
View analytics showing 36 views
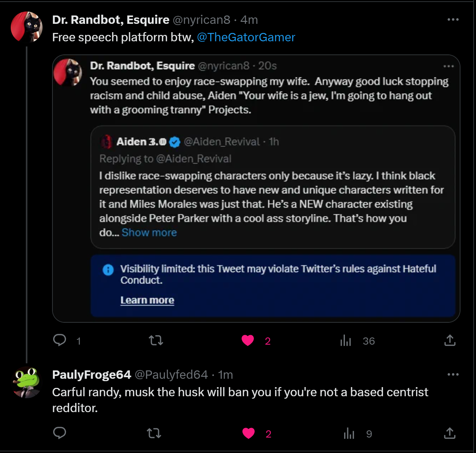pyautogui.click(x=346, y=341)
